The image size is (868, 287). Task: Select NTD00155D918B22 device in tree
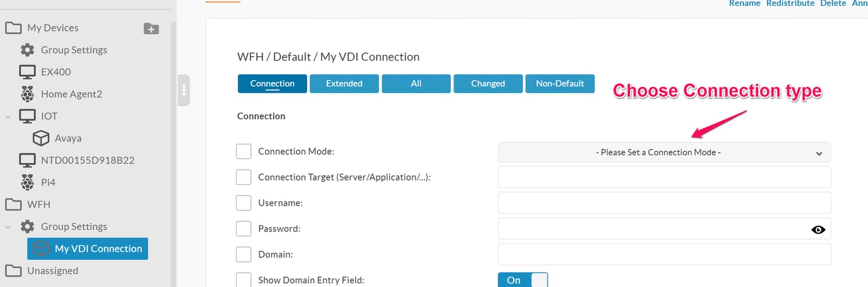88,160
